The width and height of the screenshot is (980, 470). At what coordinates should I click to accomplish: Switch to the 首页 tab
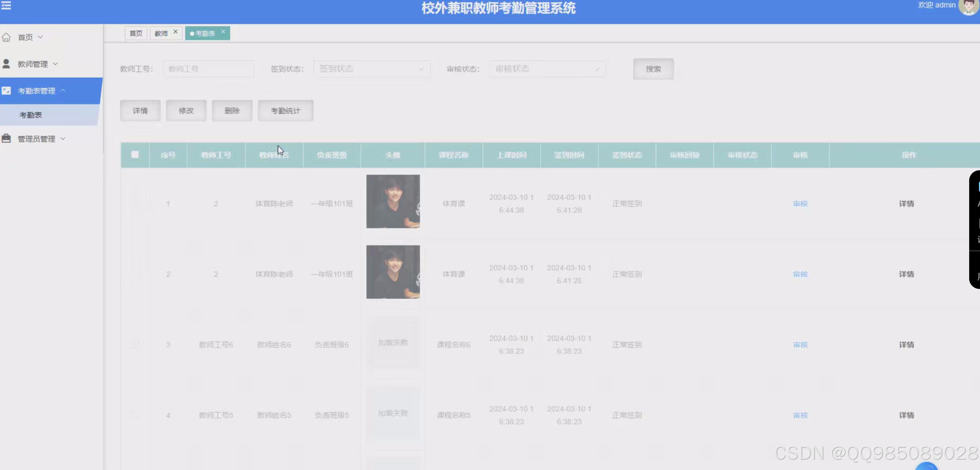[x=135, y=33]
